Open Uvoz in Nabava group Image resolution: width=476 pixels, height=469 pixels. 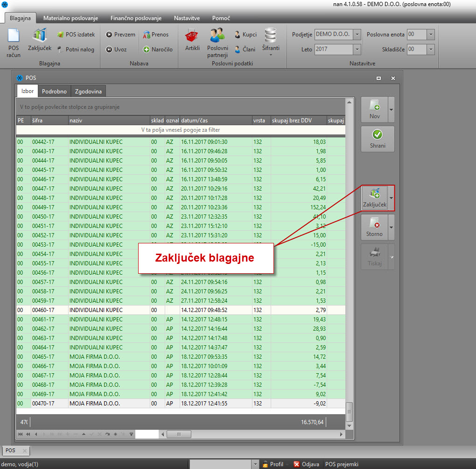tap(116, 49)
